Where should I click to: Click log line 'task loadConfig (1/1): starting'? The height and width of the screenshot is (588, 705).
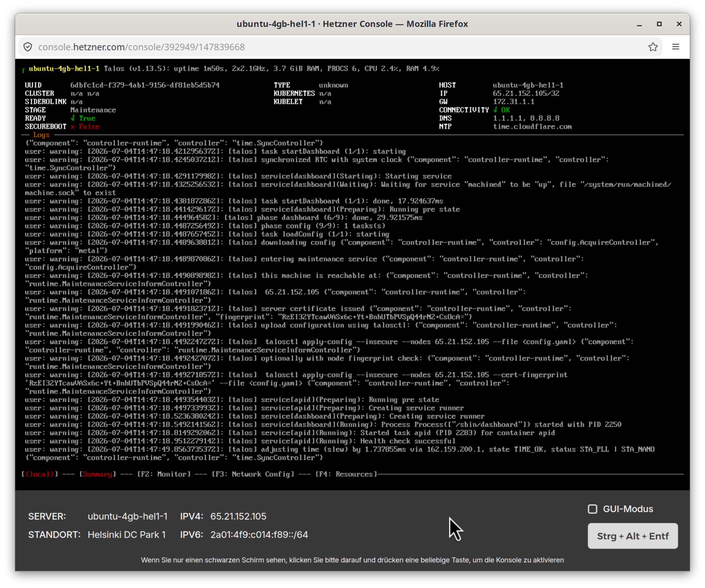207,234
